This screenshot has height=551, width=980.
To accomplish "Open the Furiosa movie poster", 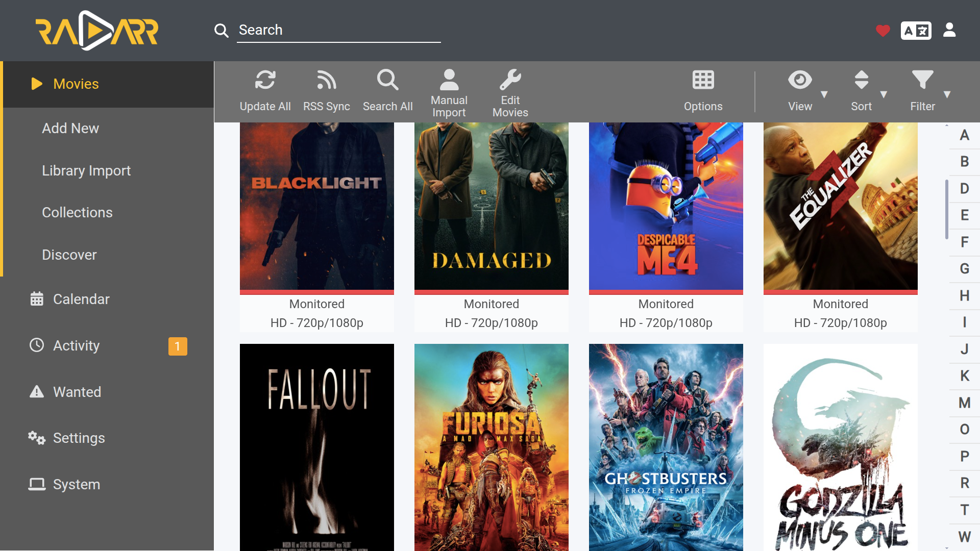I will click(491, 447).
